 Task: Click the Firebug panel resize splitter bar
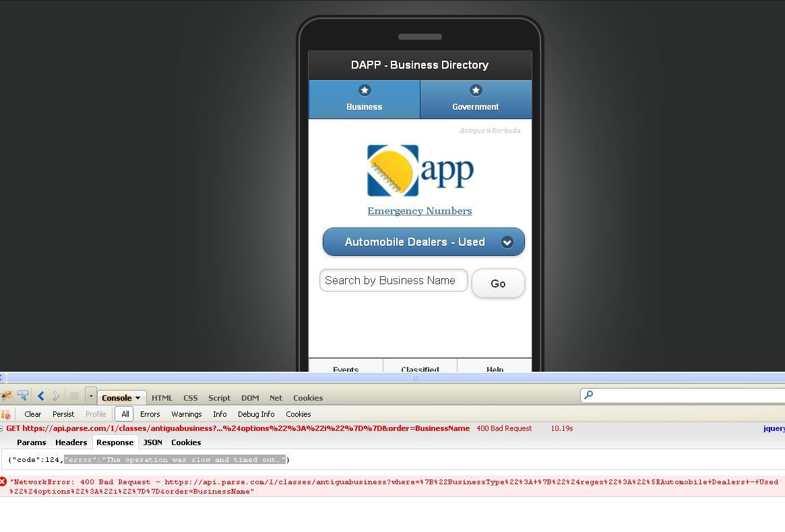coord(415,377)
